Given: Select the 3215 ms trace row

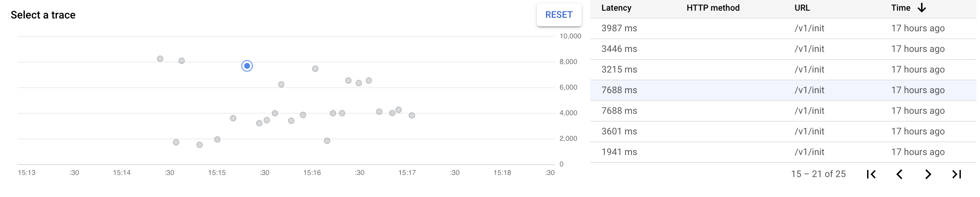Looking at the screenshot, I should point(783,69).
